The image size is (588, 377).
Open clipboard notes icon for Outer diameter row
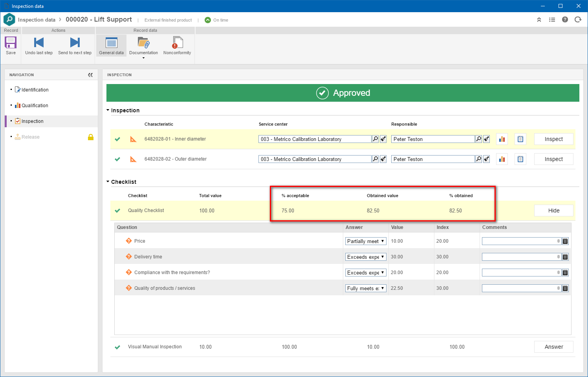[520, 159]
